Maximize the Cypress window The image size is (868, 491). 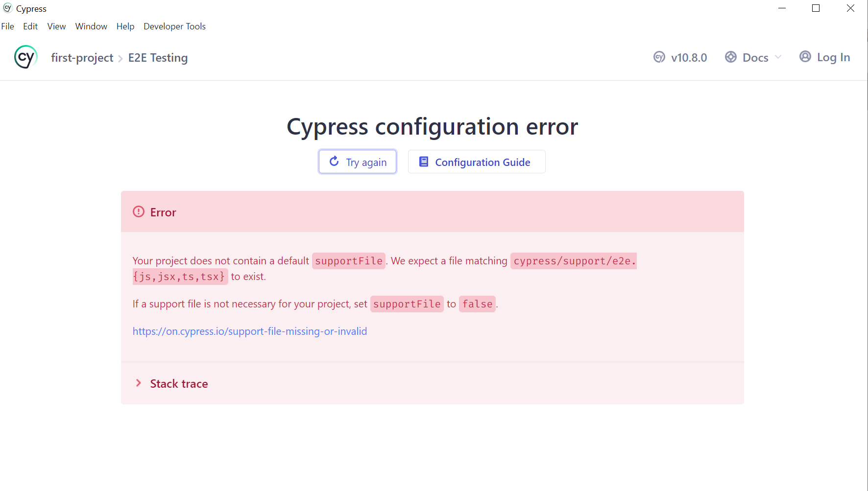tap(816, 8)
